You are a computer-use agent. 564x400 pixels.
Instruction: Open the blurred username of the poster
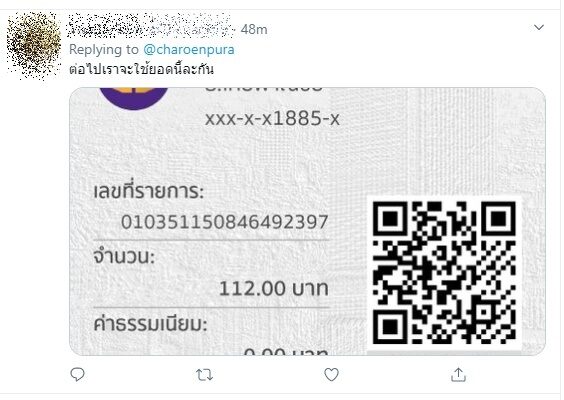(150, 26)
